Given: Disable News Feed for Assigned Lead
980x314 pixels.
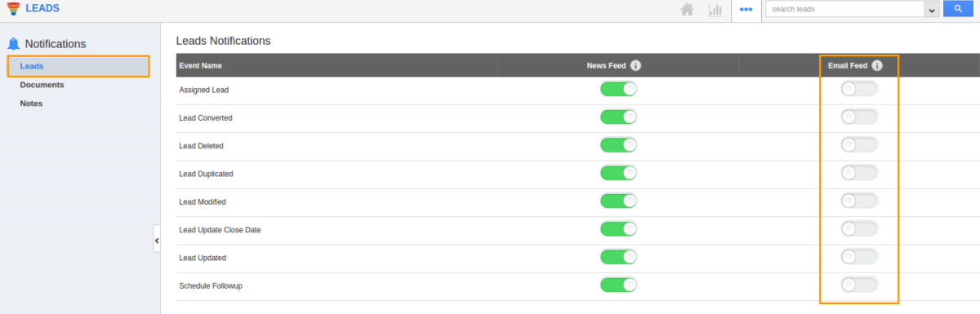Looking at the screenshot, I should pos(618,89).
